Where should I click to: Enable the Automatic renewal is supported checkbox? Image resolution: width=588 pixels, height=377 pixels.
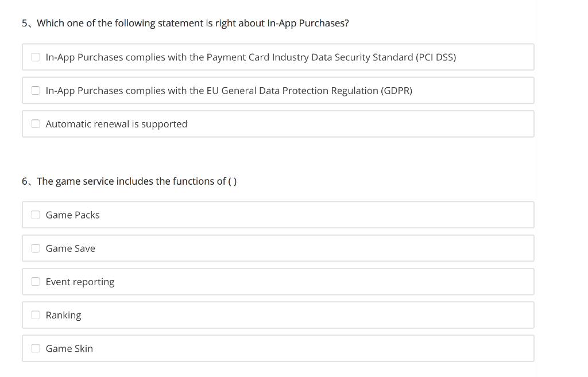[36, 124]
